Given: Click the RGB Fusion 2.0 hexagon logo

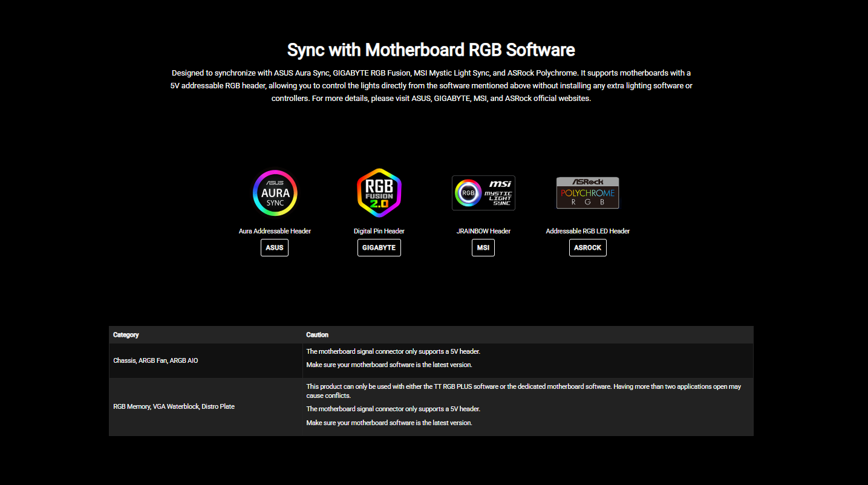Looking at the screenshot, I should (379, 193).
